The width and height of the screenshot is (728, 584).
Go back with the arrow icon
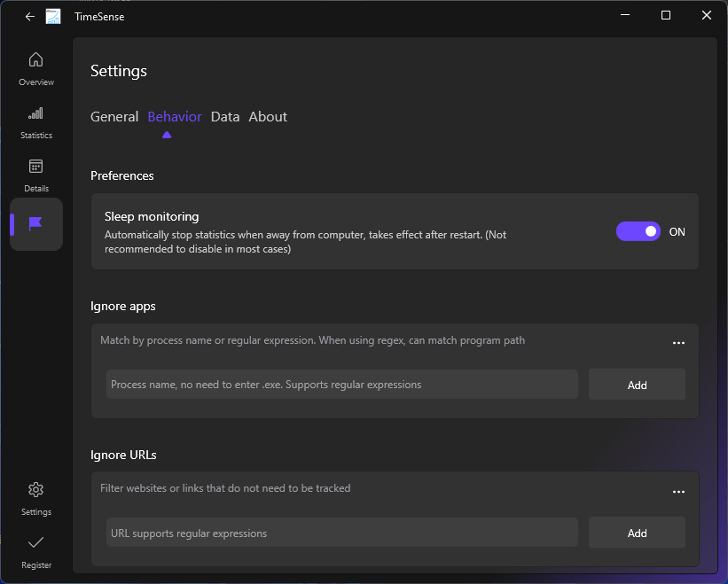coord(30,17)
